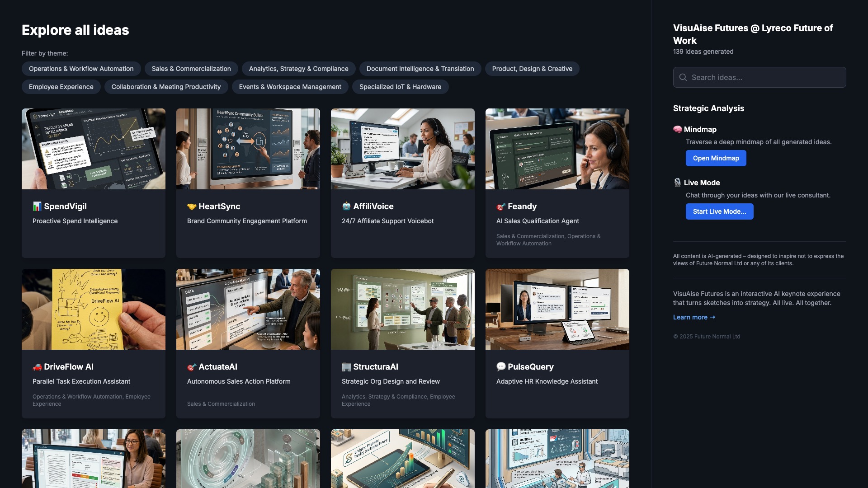Image resolution: width=868 pixels, height=488 pixels.
Task: Select the ActuateAI title
Action: click(x=218, y=367)
